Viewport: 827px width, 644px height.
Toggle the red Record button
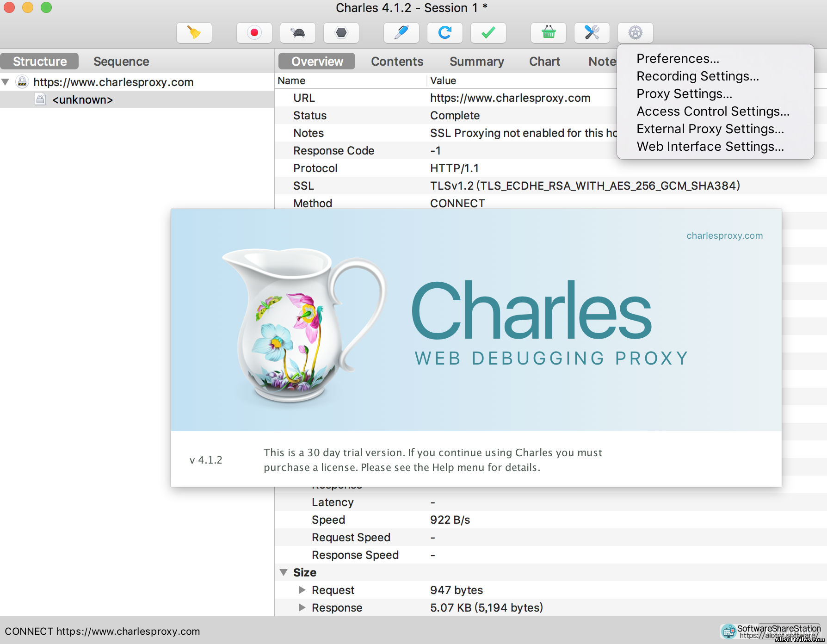tap(254, 33)
